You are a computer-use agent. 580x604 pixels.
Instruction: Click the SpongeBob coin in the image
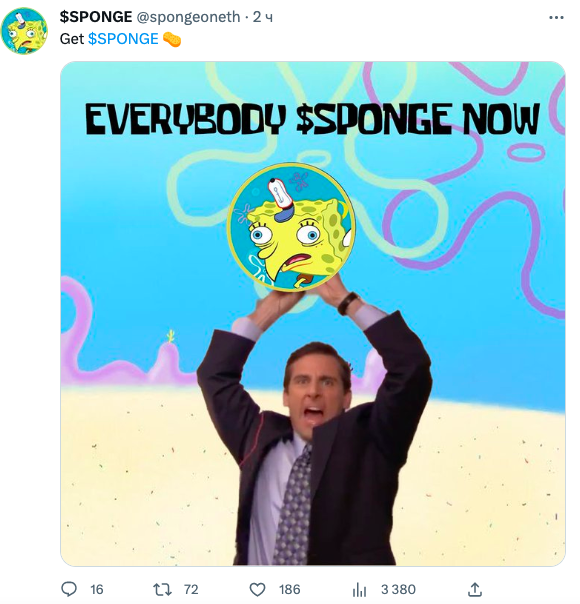point(291,227)
